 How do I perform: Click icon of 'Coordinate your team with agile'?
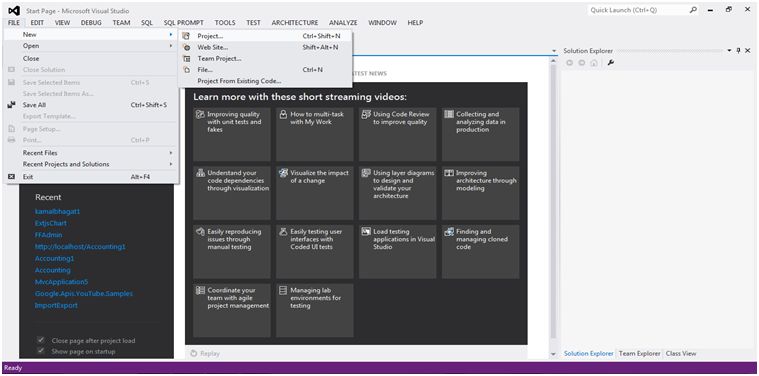(200, 290)
